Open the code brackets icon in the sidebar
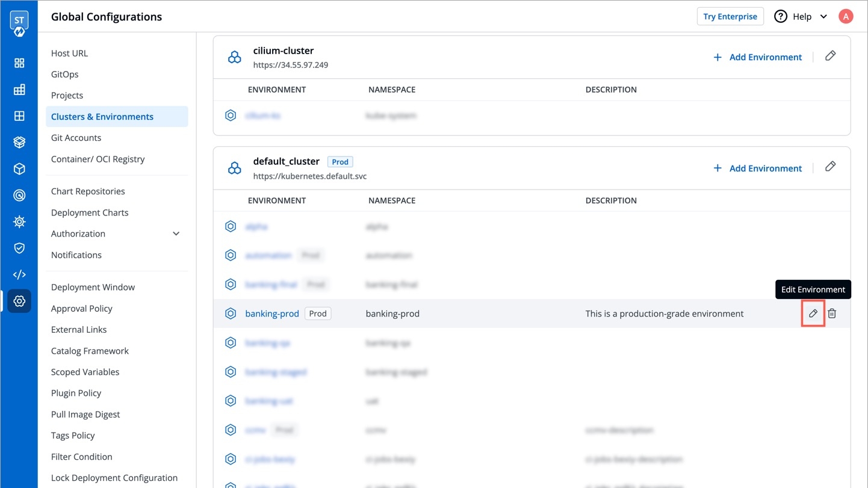868x488 pixels. pos(19,274)
